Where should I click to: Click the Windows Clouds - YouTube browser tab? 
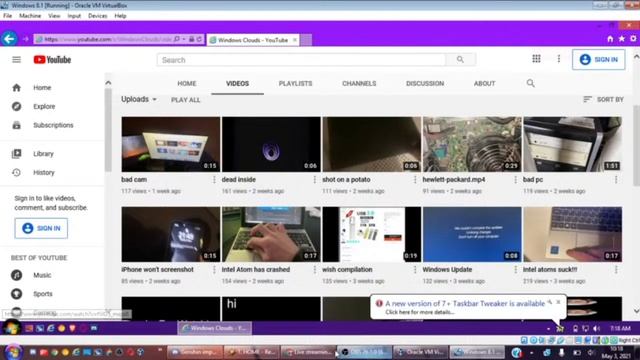click(253, 40)
